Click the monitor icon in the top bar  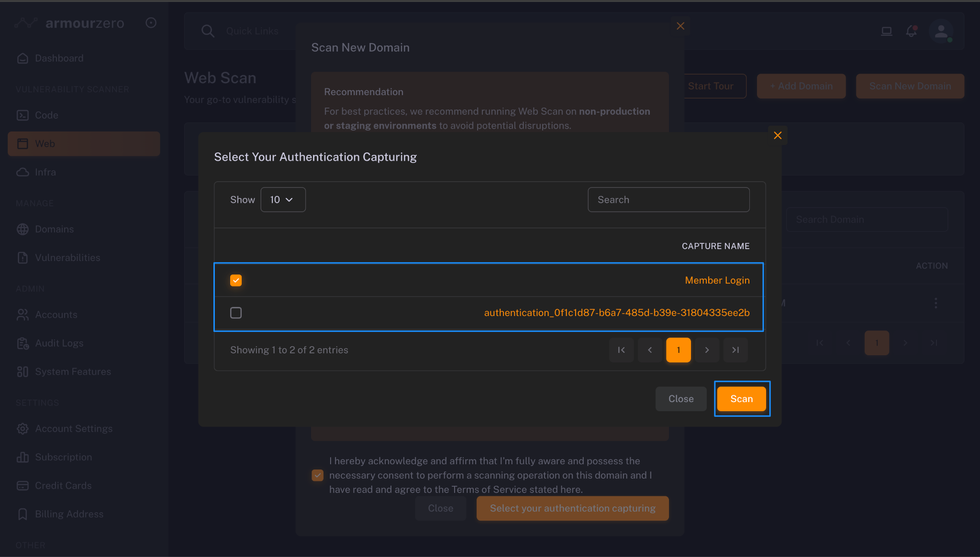[886, 32]
